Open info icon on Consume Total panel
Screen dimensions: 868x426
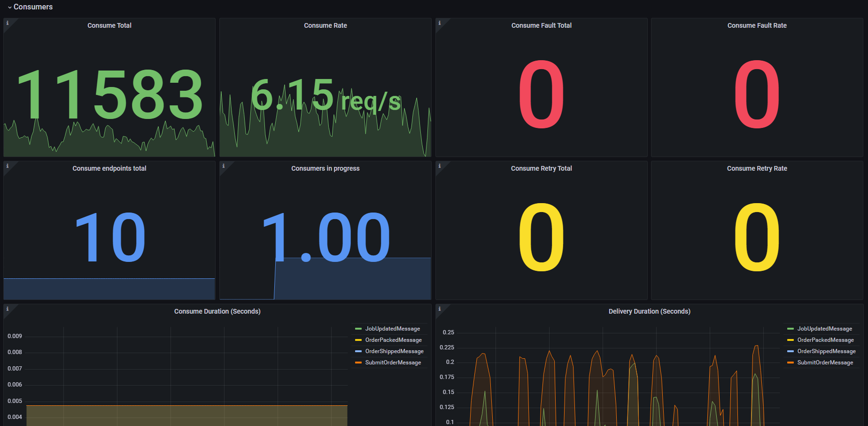click(x=7, y=23)
